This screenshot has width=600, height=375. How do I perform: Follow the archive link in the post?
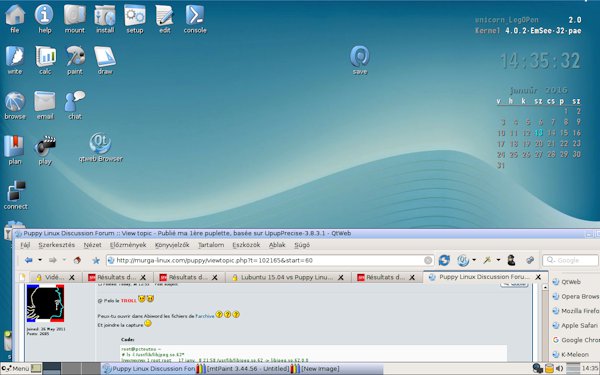pyautogui.click(x=205, y=316)
